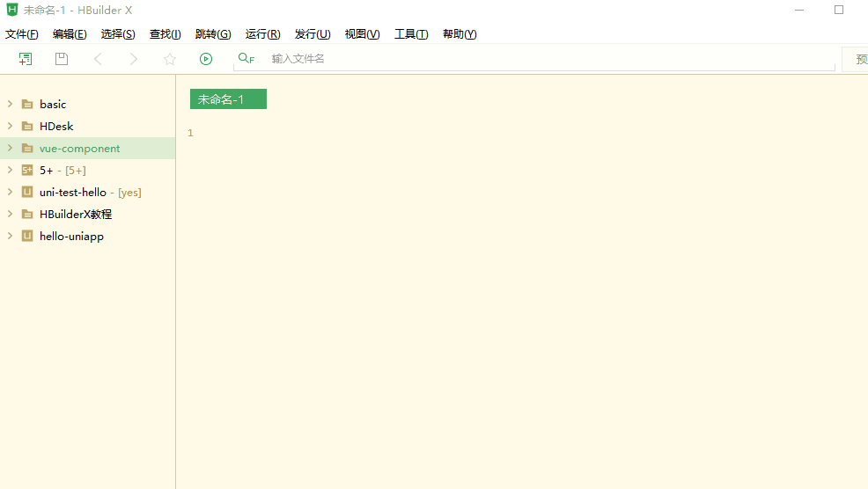Click the HBuilderX教程 folder icon
Viewport: 868px width, 489px height.
coord(27,214)
